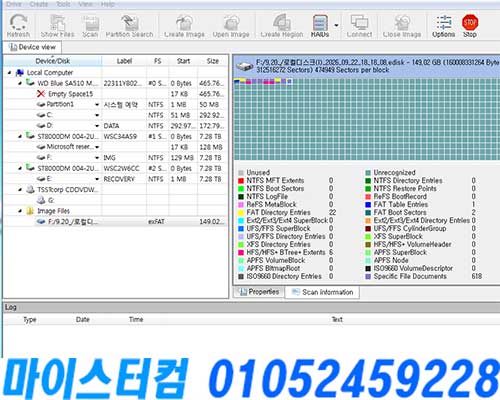Open the dropdown arrow on Microsoft reserved row
The image size is (500, 400).
[97, 147]
